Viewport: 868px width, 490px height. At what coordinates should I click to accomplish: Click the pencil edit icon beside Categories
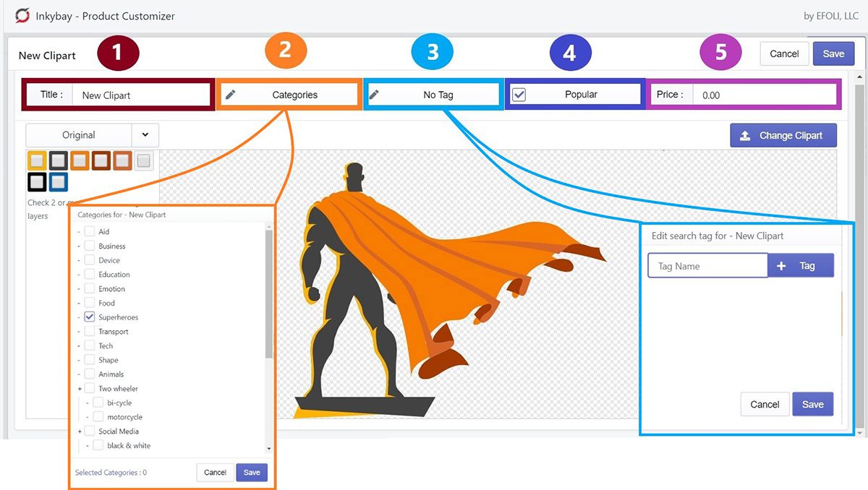click(230, 94)
